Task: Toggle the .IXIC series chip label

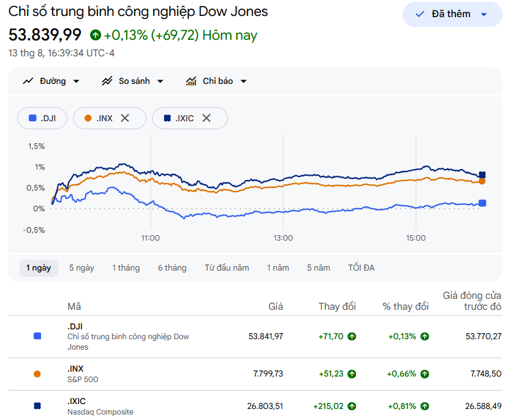Action: tap(184, 118)
